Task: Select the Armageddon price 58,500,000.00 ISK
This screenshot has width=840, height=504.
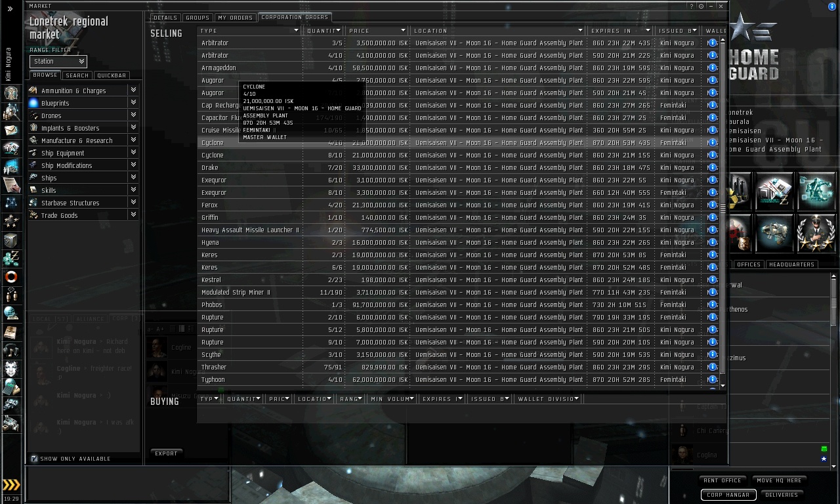Action: (380, 68)
